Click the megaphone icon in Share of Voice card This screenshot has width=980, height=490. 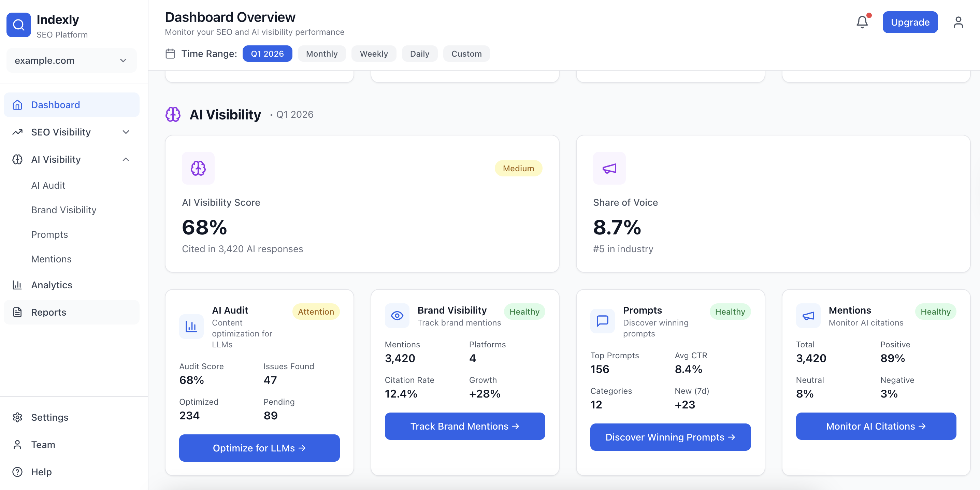pos(609,168)
